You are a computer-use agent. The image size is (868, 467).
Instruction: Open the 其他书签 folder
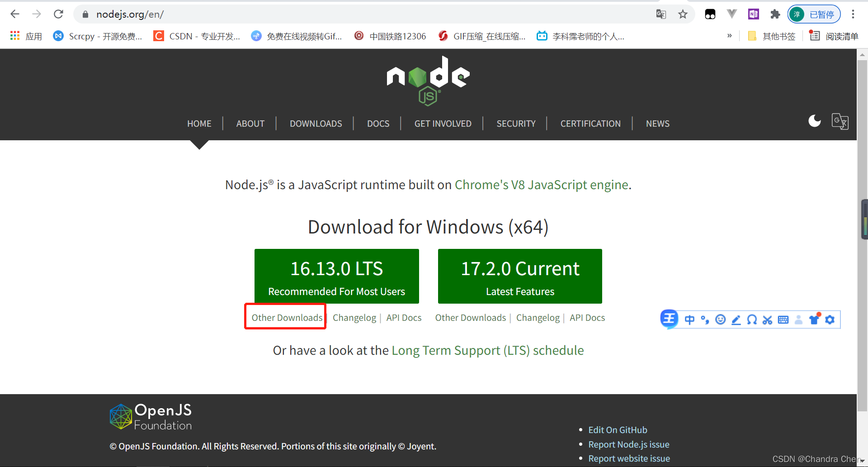[772, 36]
